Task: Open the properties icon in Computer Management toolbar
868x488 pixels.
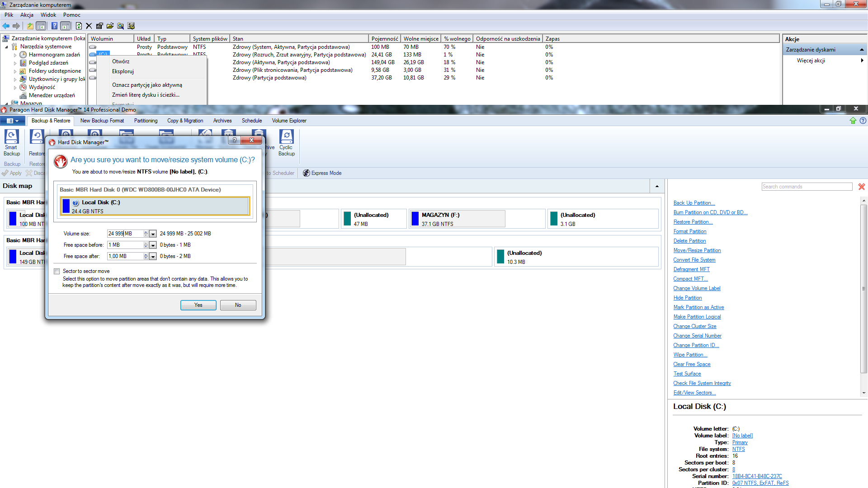Action: click(99, 26)
